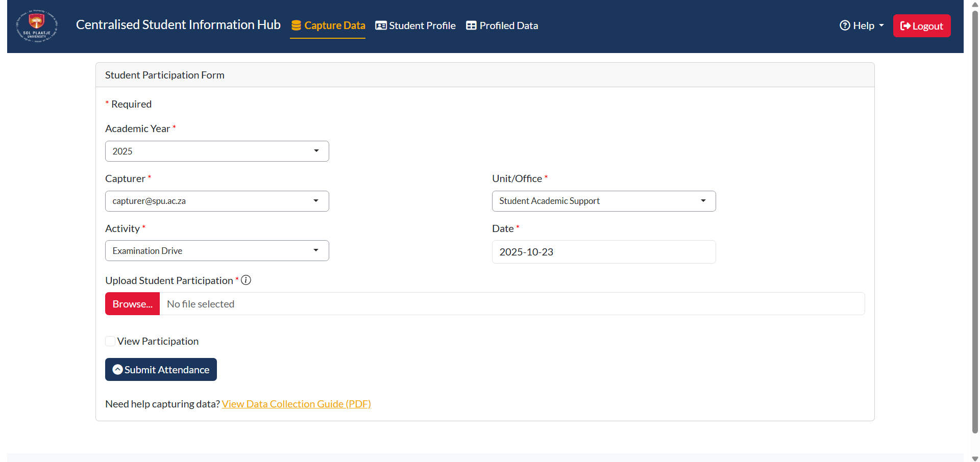Expand the Capturer dropdown
The image size is (980, 462).
(316, 201)
